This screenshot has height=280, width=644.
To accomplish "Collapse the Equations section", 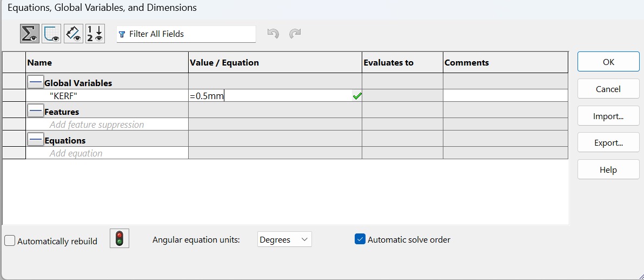I will (x=36, y=140).
